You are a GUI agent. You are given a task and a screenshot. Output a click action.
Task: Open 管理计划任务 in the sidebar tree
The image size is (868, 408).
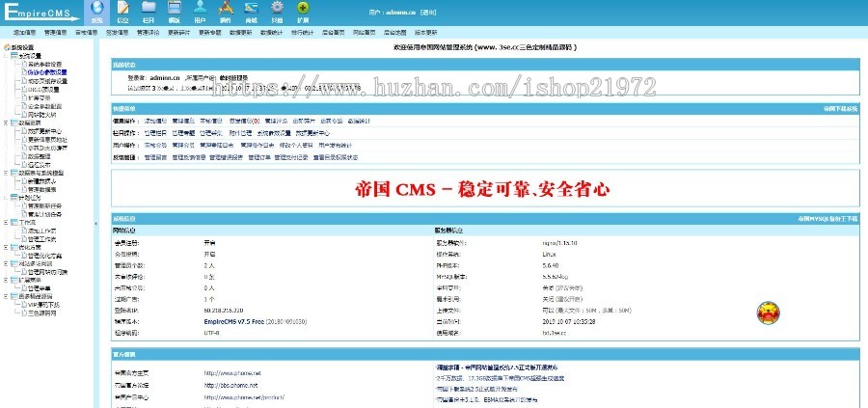[45, 214]
